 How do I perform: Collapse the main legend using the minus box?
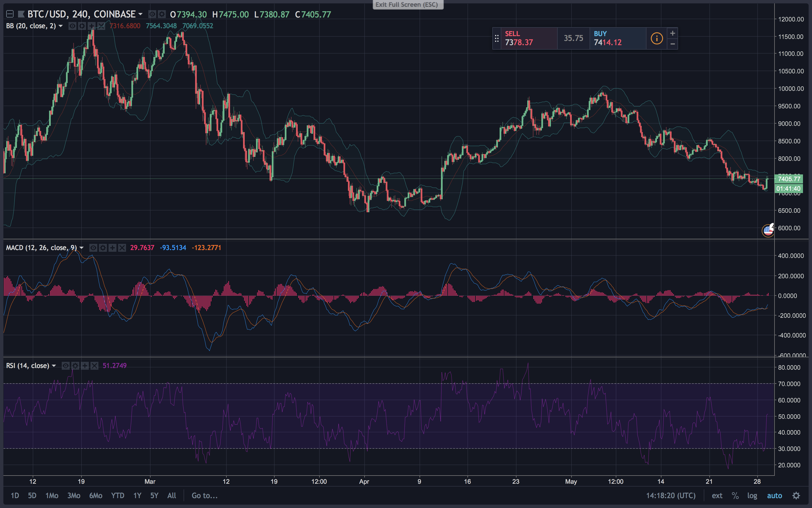pyautogui.click(x=10, y=14)
